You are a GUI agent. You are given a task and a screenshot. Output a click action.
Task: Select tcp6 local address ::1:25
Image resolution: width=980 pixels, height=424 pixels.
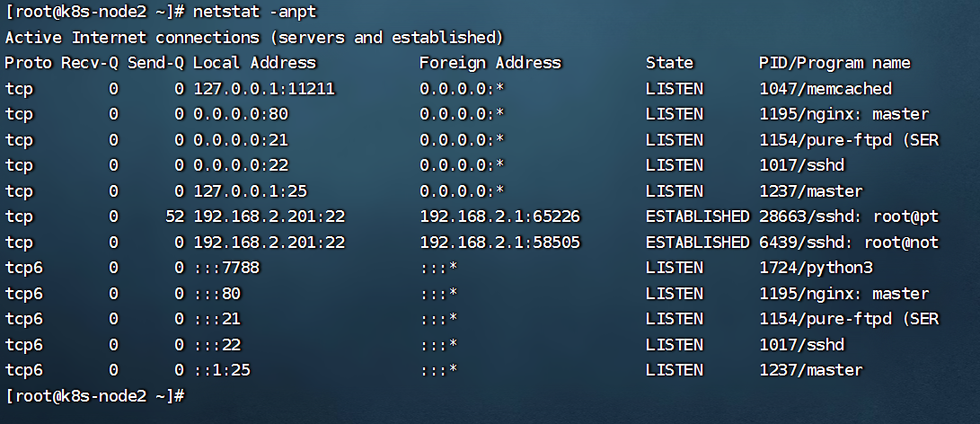tap(221, 371)
